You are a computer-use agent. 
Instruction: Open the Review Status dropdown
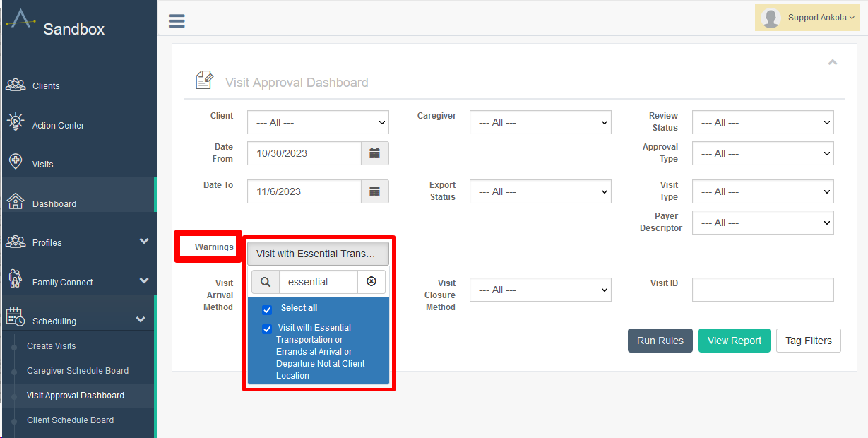(x=763, y=122)
